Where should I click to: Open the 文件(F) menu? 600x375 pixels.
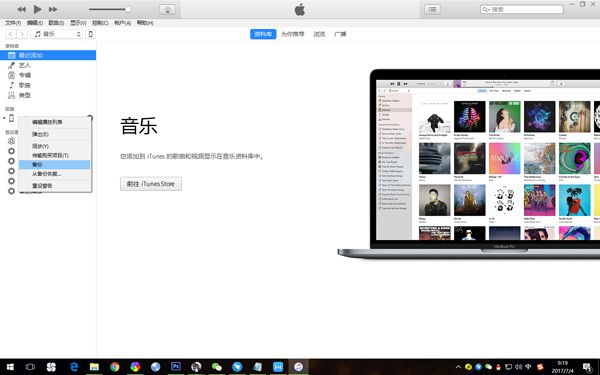pyautogui.click(x=13, y=23)
